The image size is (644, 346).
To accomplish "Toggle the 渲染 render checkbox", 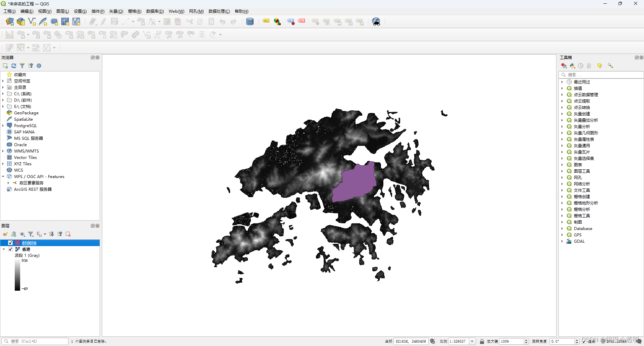I will coord(584,341).
